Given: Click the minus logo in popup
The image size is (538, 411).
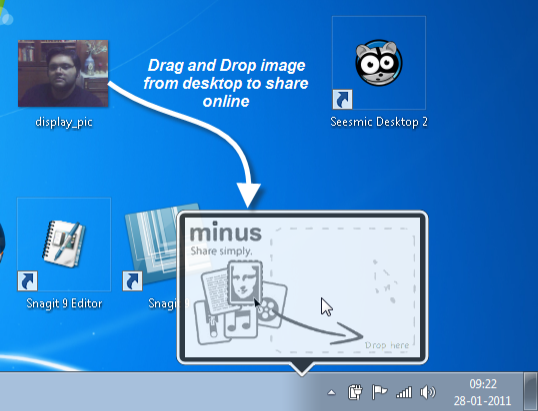Looking at the screenshot, I should (226, 232).
